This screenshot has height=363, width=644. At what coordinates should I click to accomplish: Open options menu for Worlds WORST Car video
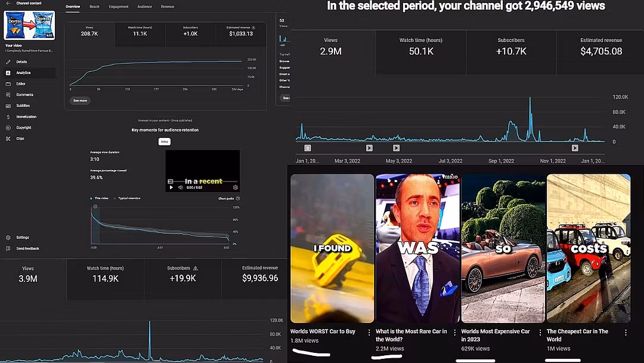coord(369,333)
